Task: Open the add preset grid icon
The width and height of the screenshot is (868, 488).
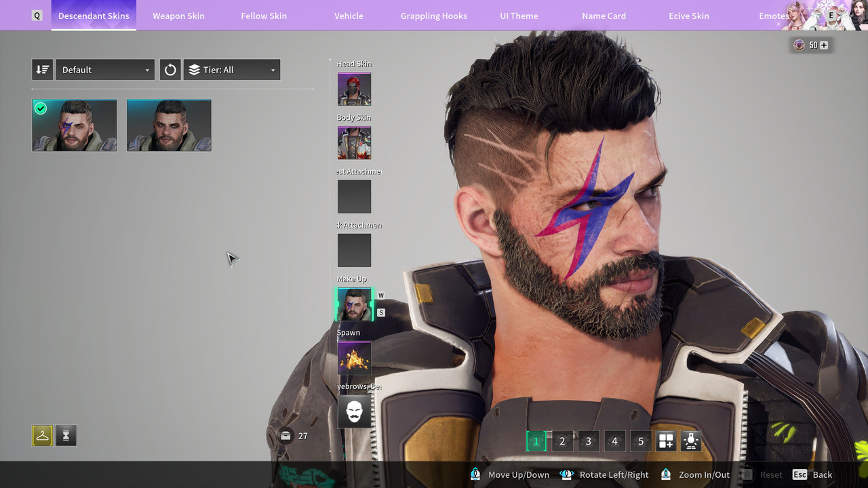Action: click(x=666, y=441)
